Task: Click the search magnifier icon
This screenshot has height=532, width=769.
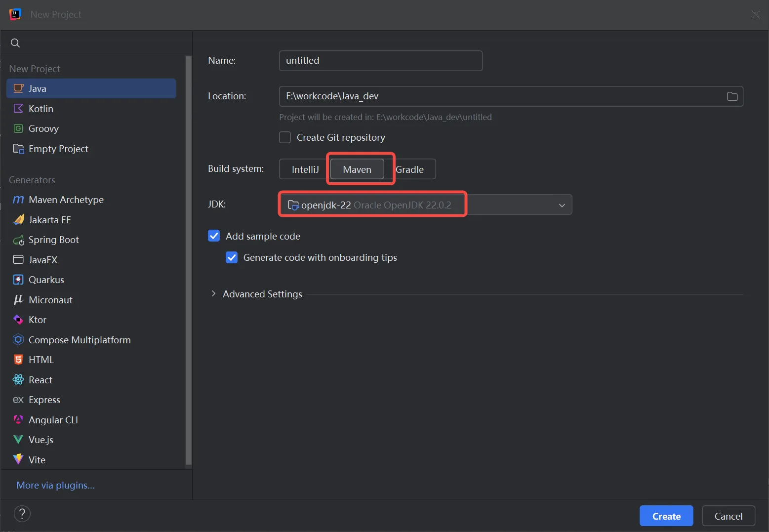Action: coord(15,43)
